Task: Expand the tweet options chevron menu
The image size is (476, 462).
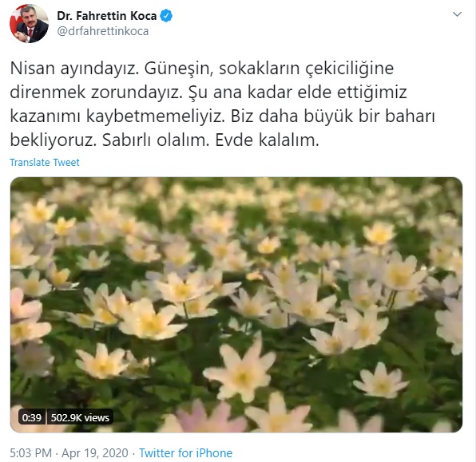Action: 457,14
